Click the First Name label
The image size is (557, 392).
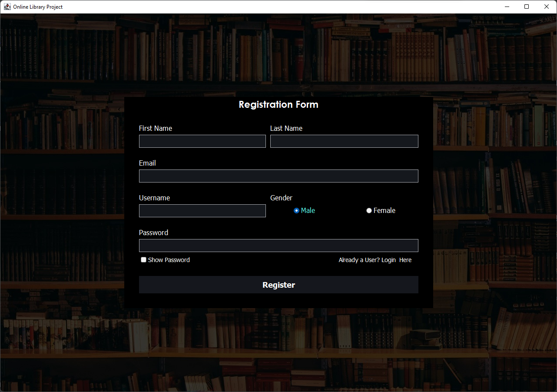pos(156,128)
